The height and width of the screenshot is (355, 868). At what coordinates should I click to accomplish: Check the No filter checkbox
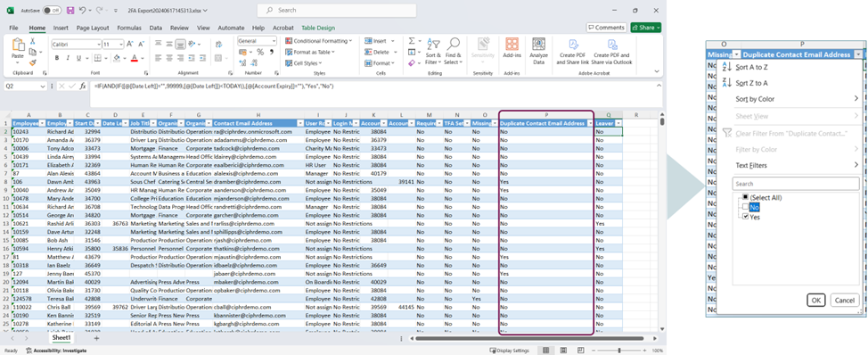[x=745, y=207]
